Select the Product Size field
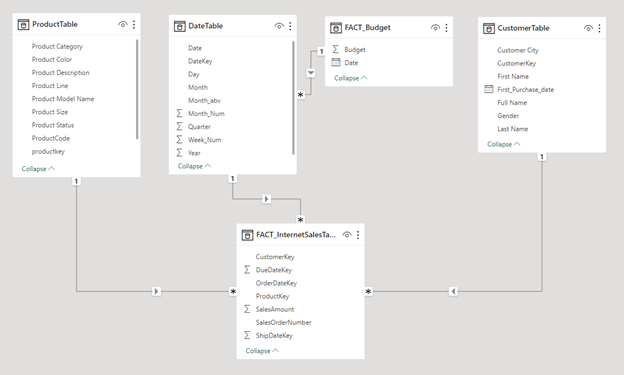624x375 pixels. 50,112
